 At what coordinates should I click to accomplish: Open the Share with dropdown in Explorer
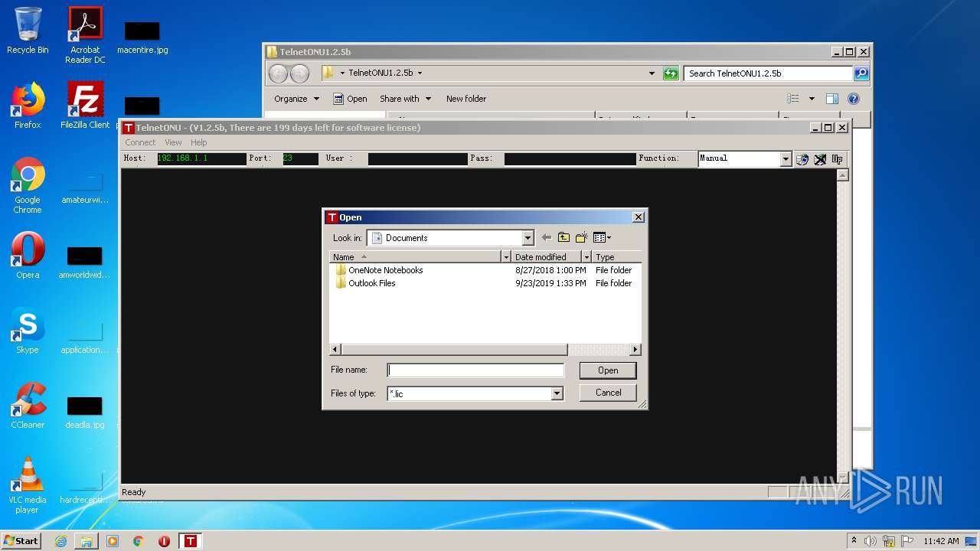click(x=405, y=99)
